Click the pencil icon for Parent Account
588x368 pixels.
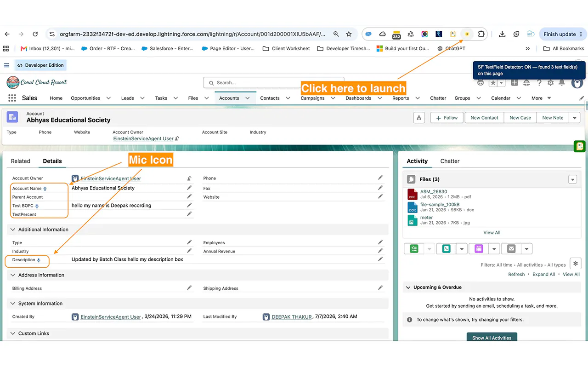(189, 196)
